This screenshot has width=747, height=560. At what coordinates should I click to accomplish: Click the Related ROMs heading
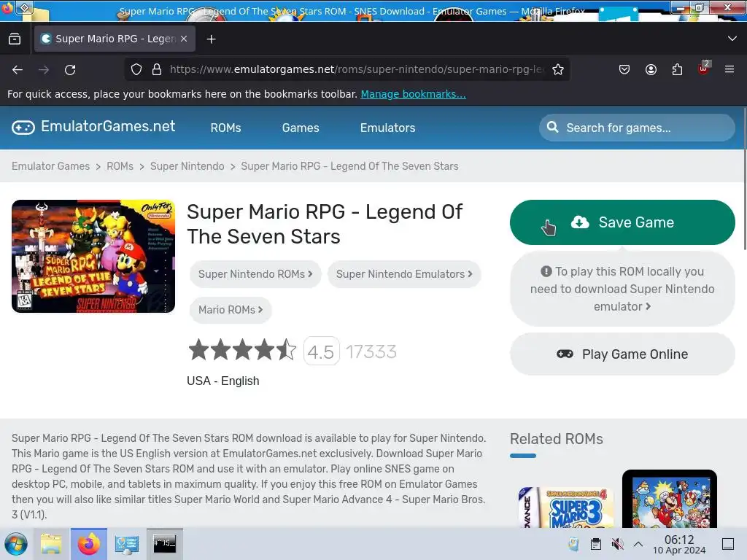tap(557, 438)
